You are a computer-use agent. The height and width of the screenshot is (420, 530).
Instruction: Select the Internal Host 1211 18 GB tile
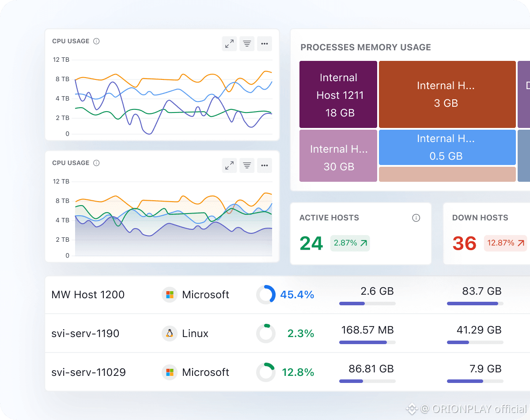(x=338, y=94)
